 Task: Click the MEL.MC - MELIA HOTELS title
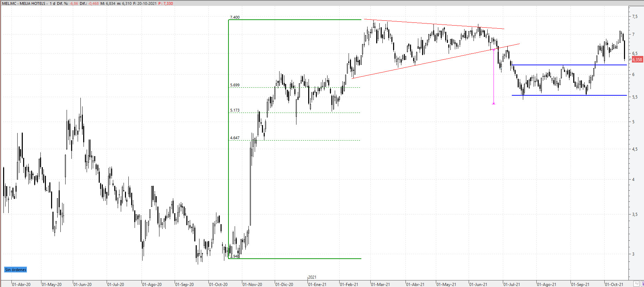(x=24, y=3)
